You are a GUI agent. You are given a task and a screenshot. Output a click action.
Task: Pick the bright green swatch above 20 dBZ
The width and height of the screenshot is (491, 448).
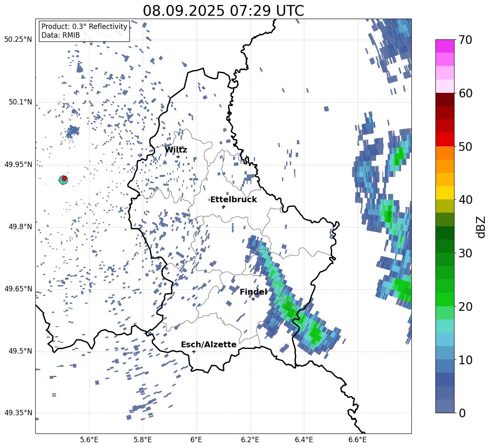(x=445, y=299)
